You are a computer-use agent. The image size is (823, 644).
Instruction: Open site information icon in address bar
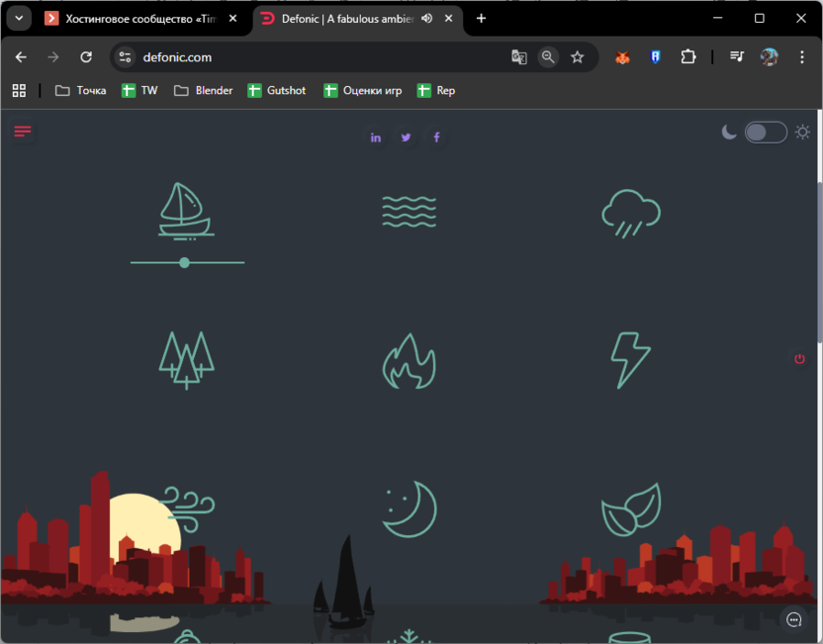coord(125,57)
